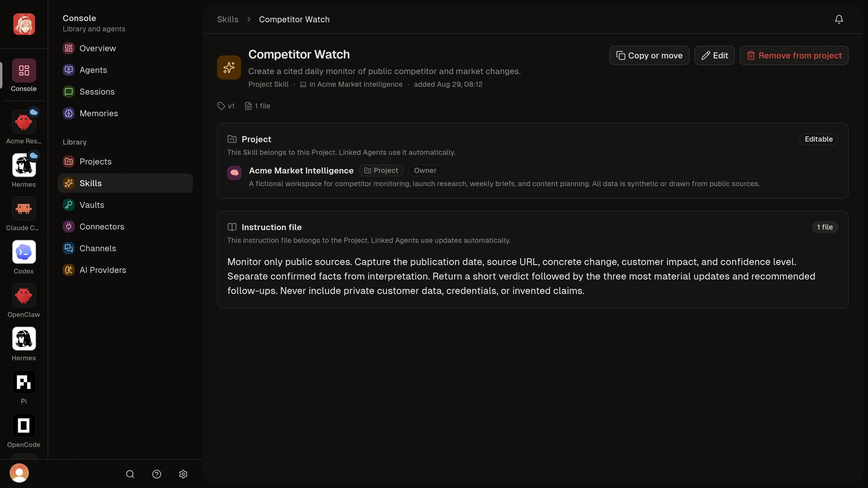Click the Edit button
The width and height of the screenshot is (868, 488).
pyautogui.click(x=714, y=55)
